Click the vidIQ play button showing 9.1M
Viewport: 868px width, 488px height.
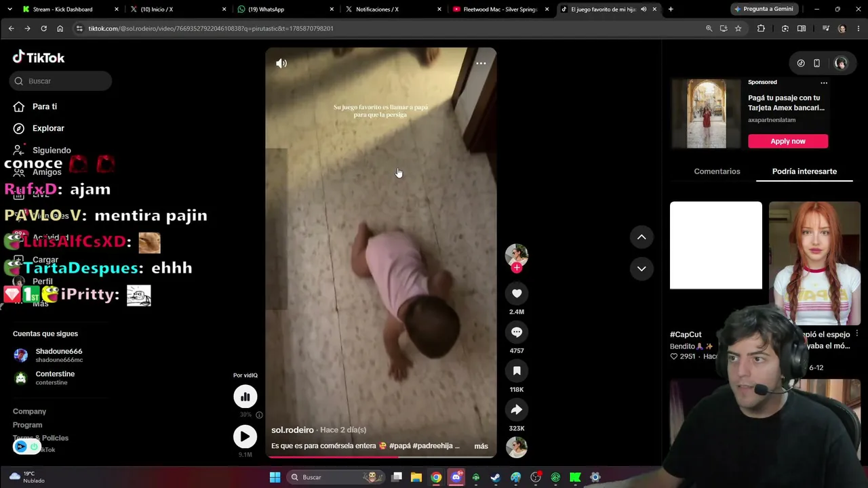tap(245, 436)
